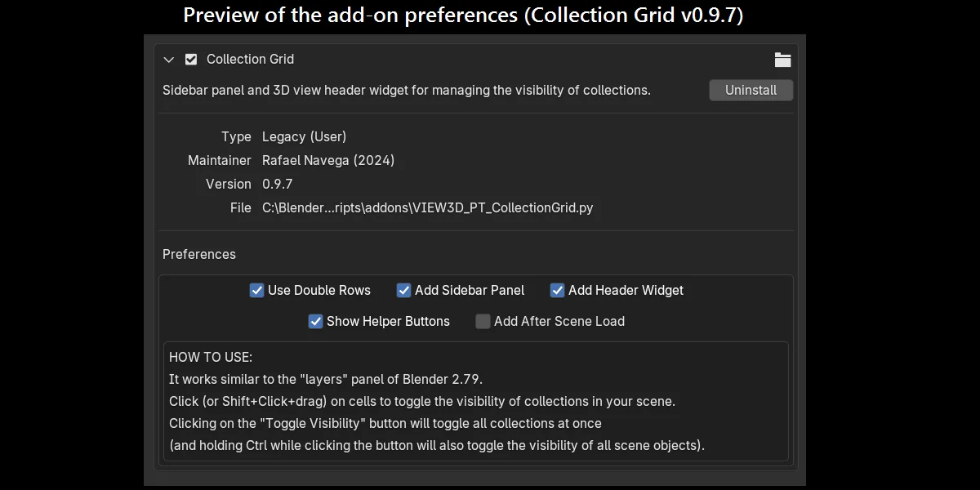Enable "Add After Scene Load"
980x490 pixels.
pyautogui.click(x=483, y=321)
